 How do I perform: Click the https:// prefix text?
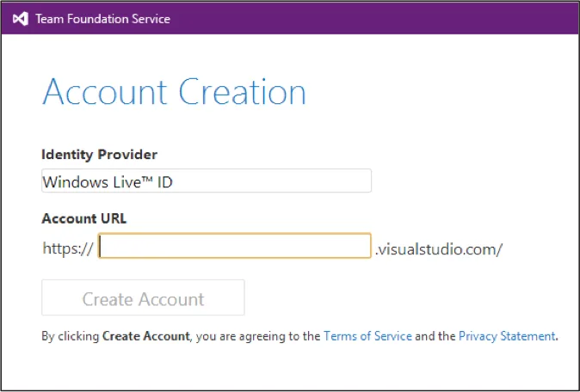click(68, 248)
